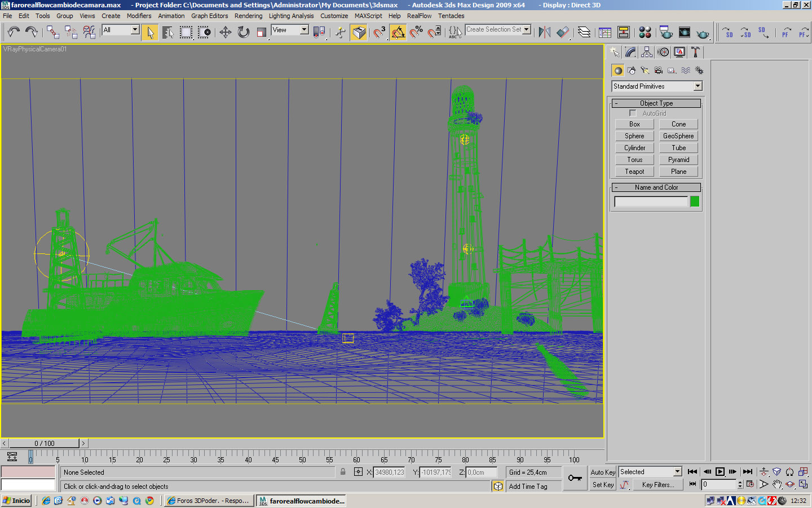Screen dimensions: 812x508
Task: Select the Lights category icon
Action: [645, 71]
